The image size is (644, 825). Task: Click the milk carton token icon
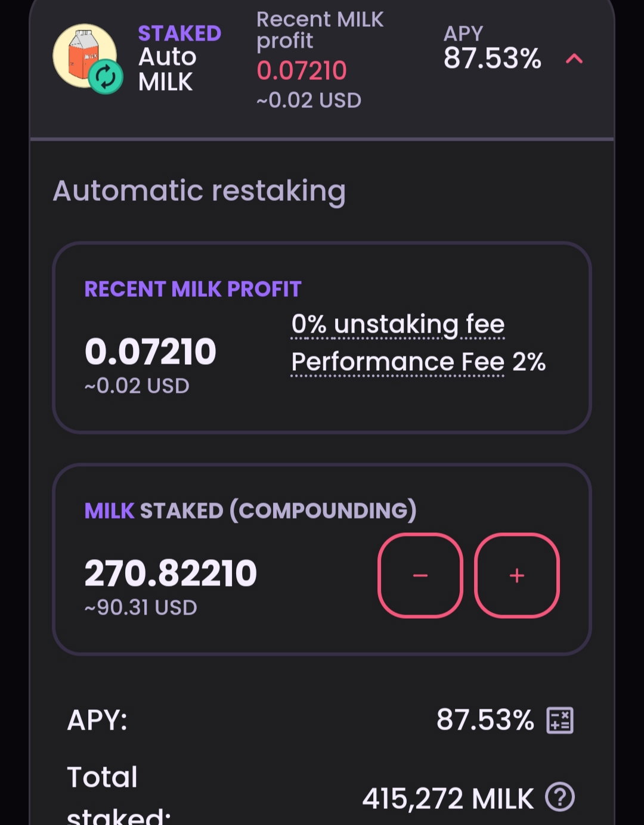point(85,55)
